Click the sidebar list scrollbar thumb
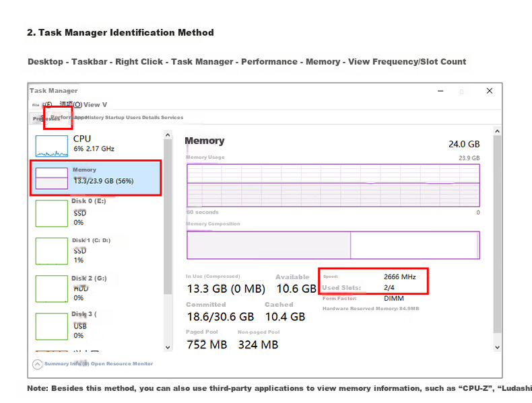This screenshot has width=532, height=403. [168, 217]
